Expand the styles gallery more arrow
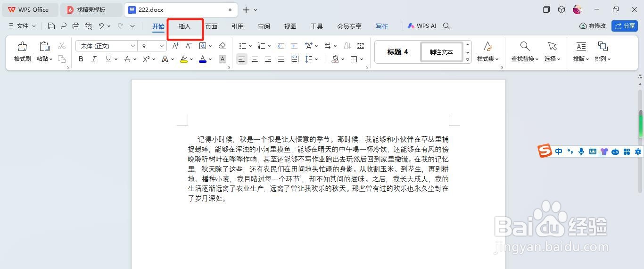Viewport: 644px width, 269px height. click(468, 59)
